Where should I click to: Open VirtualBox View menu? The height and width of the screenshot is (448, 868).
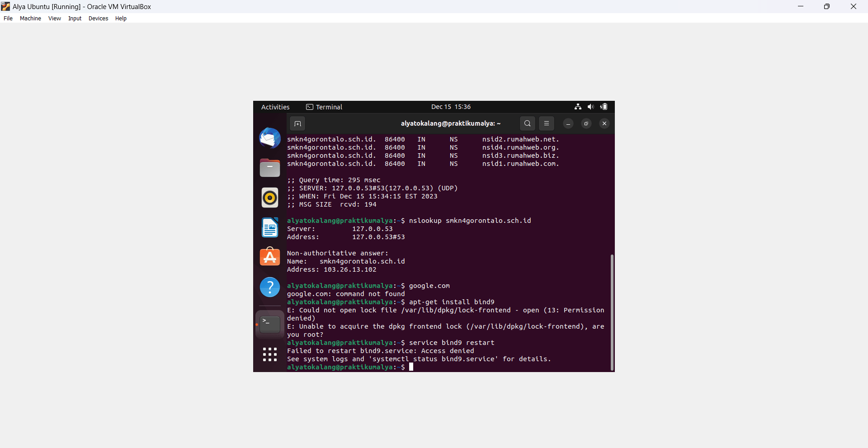55,19
